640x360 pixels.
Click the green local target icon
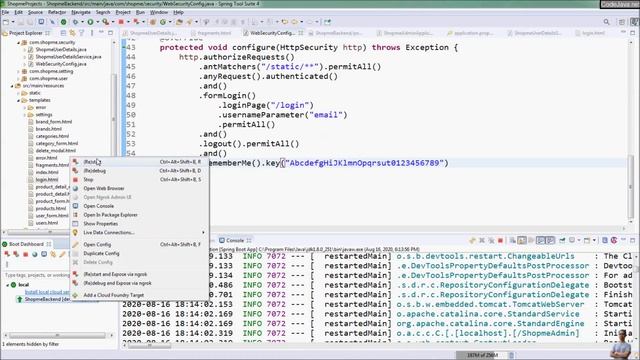(x=13, y=284)
